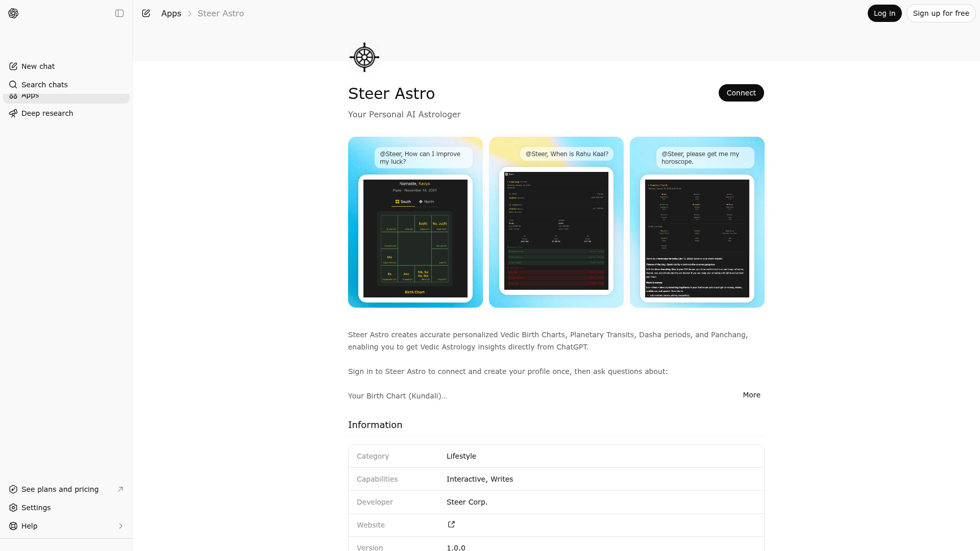Click the Connect button for Steer Astro
This screenshot has width=980, height=551.
(741, 92)
